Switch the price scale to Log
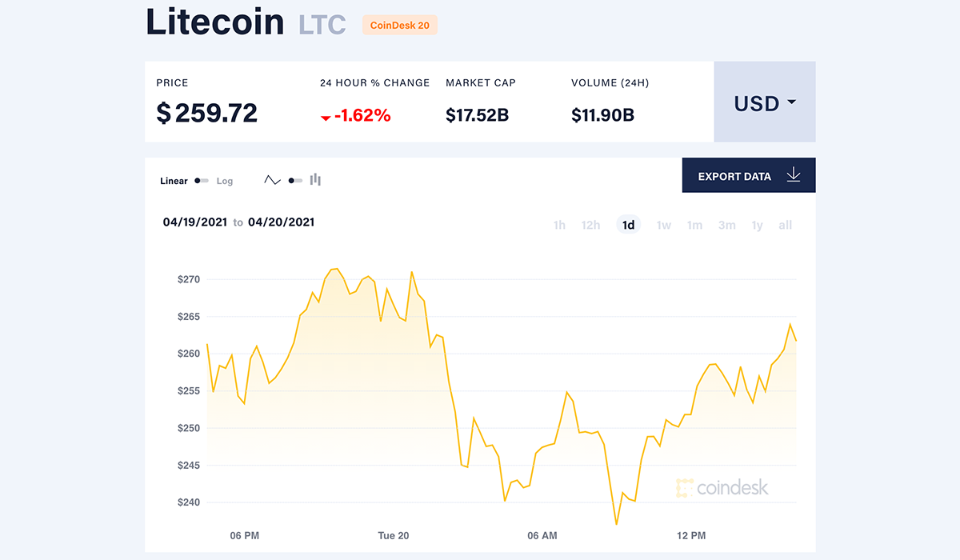The width and height of the screenshot is (960, 560). [224, 181]
